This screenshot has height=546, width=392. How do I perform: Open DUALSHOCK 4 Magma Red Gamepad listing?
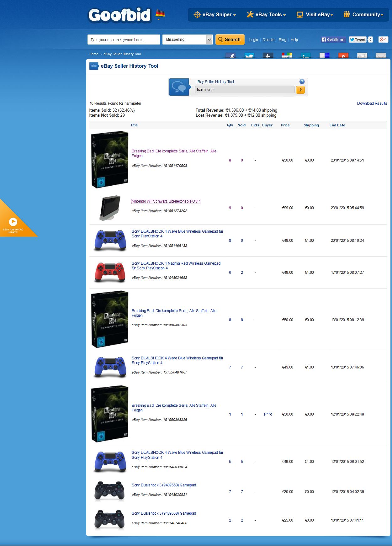point(176,266)
